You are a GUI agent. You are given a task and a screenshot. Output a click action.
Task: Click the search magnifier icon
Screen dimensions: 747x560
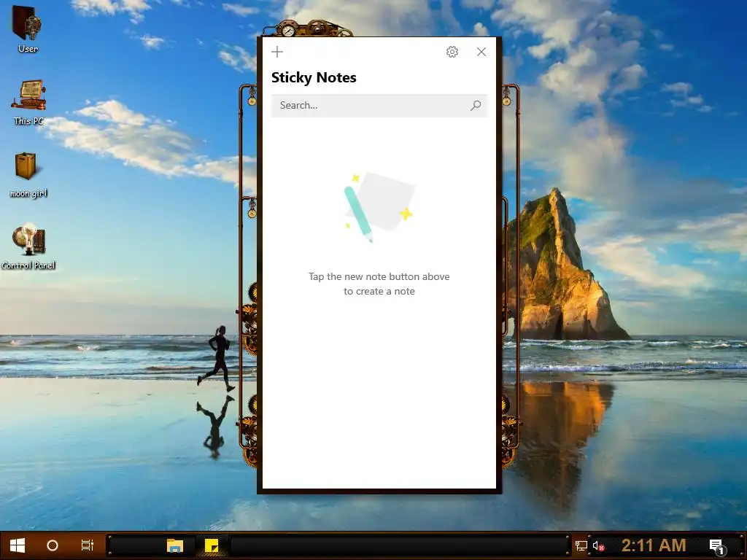tap(476, 105)
